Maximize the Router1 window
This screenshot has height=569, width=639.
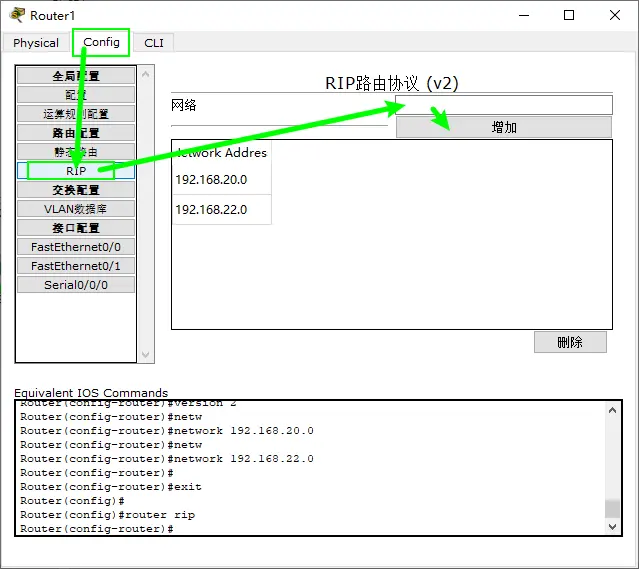(569, 15)
